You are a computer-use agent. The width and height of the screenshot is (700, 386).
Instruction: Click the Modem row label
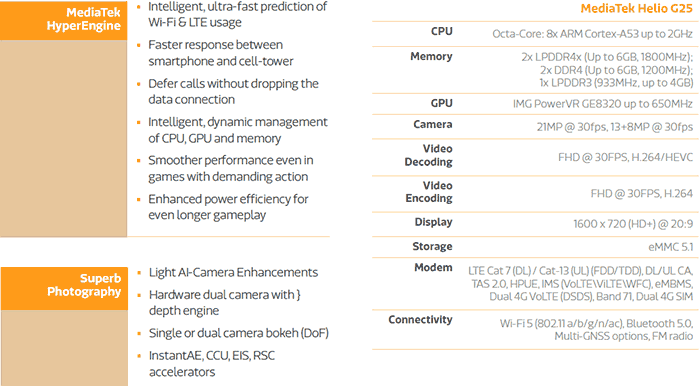[433, 268]
